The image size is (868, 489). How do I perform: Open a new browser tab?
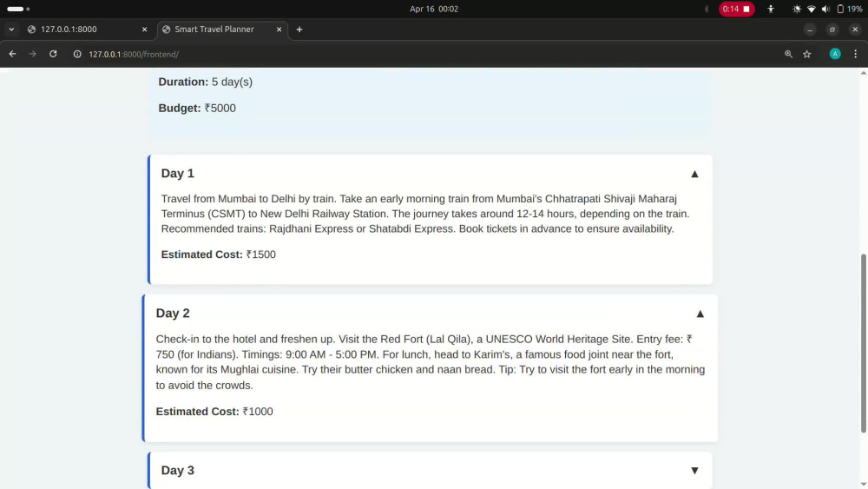[x=299, y=30]
